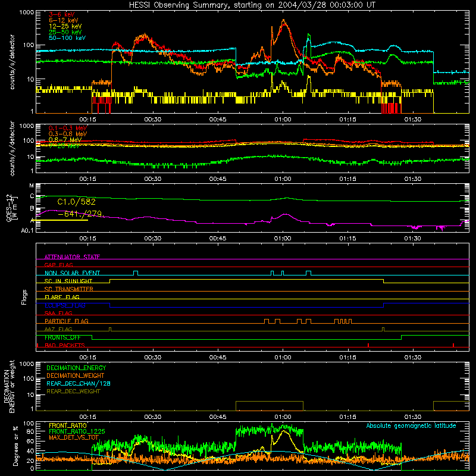The height and width of the screenshot is (476, 476).
Task: Click the -641./279. position annotation
Action: click(81, 214)
